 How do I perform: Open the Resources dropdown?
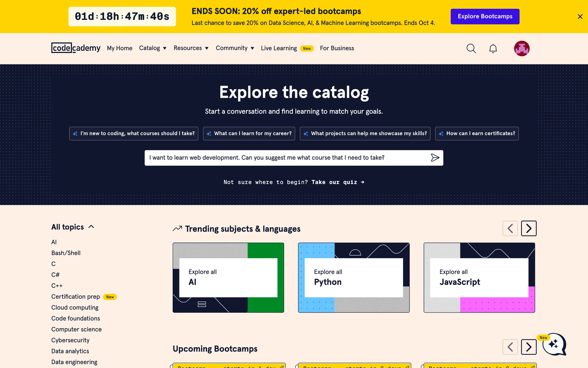pos(191,48)
